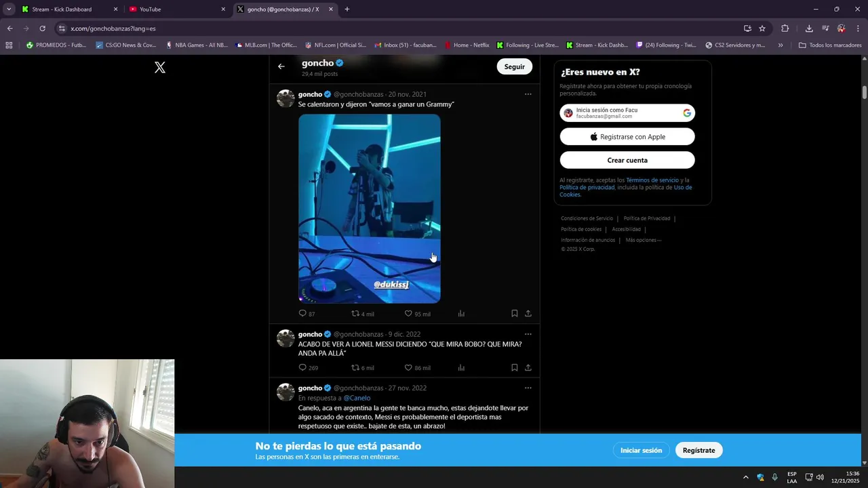Sign in with Google as Facu
Image resolution: width=868 pixels, height=488 pixels.
pyautogui.click(x=627, y=113)
